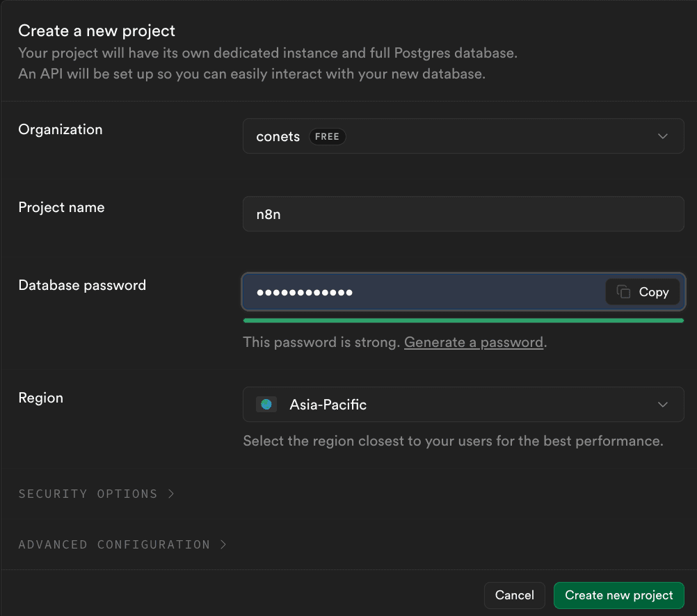Click the Create new project button
The height and width of the screenshot is (616, 697).
tap(618, 595)
